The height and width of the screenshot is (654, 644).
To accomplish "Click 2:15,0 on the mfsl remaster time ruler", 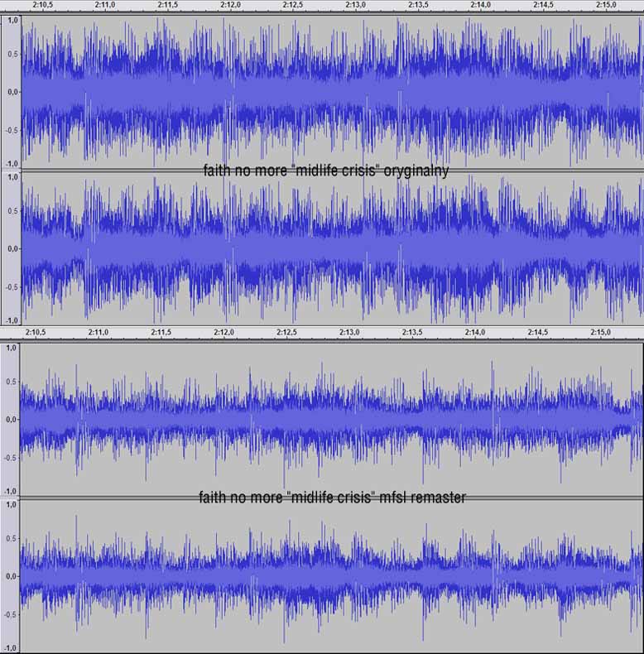I will coord(601,333).
